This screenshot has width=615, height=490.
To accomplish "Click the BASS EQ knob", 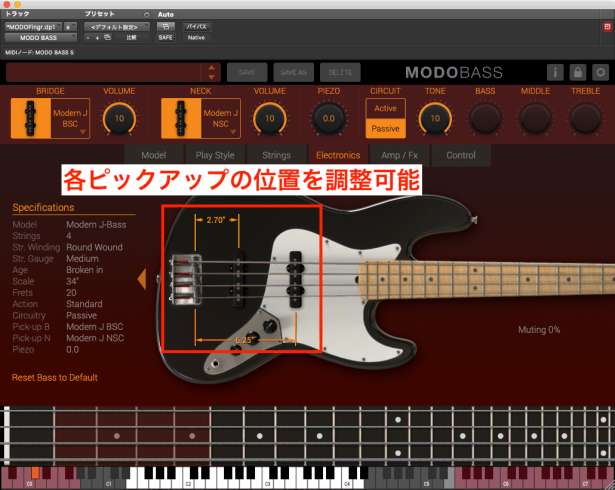I will click(x=485, y=118).
